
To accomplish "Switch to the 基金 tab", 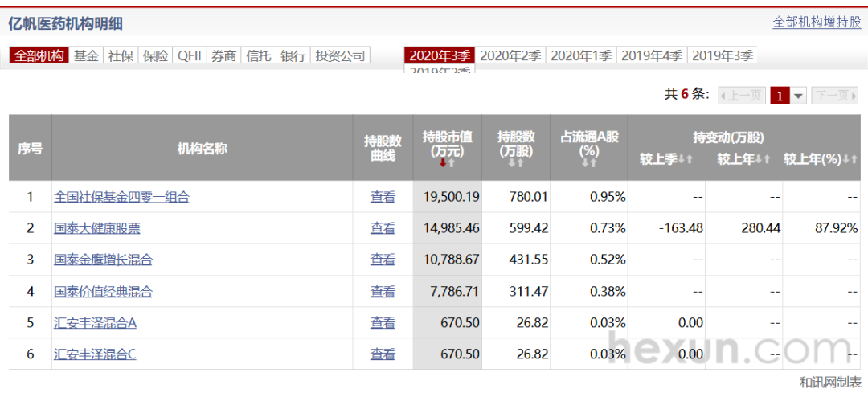I will [x=86, y=55].
